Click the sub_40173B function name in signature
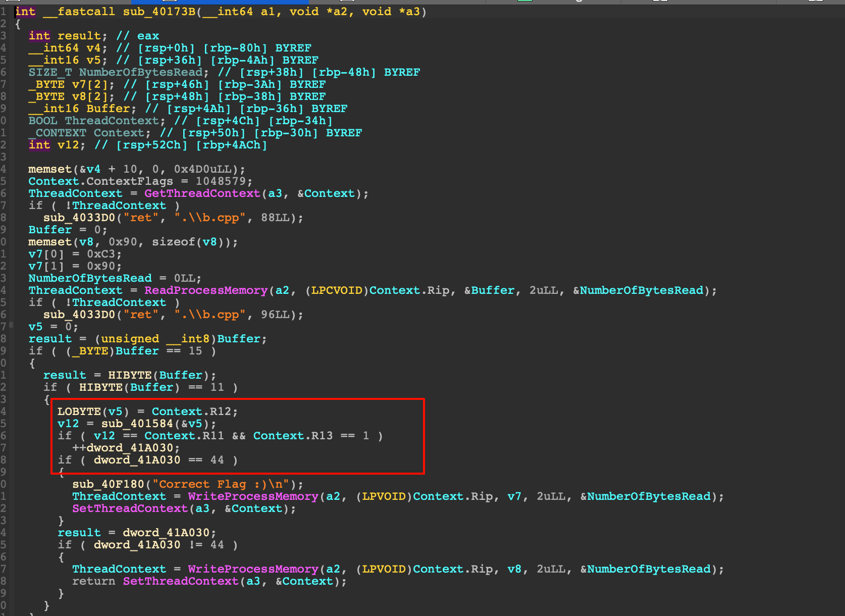845x616 pixels. click(x=159, y=12)
